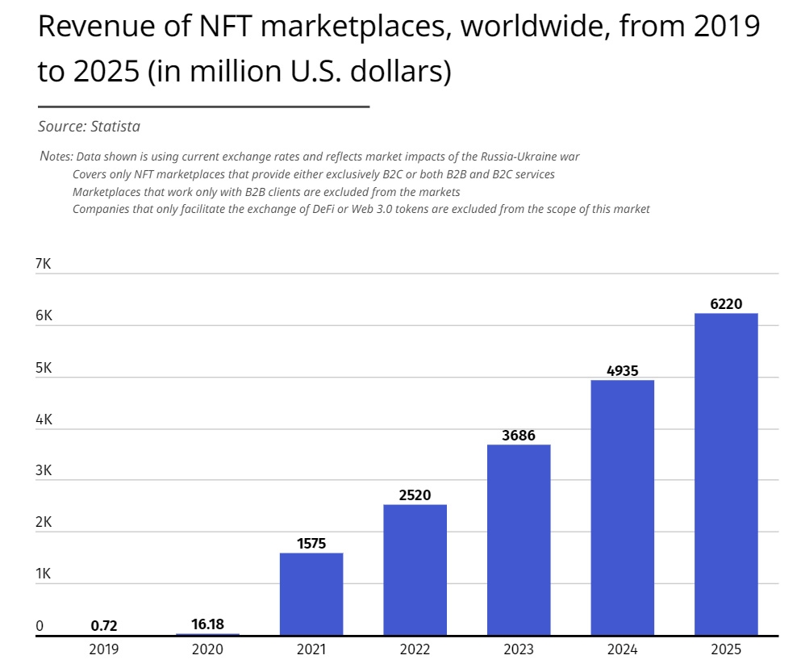The height and width of the screenshot is (672, 801).
Task: Click the 2024 revenue bar
Action: (622, 507)
